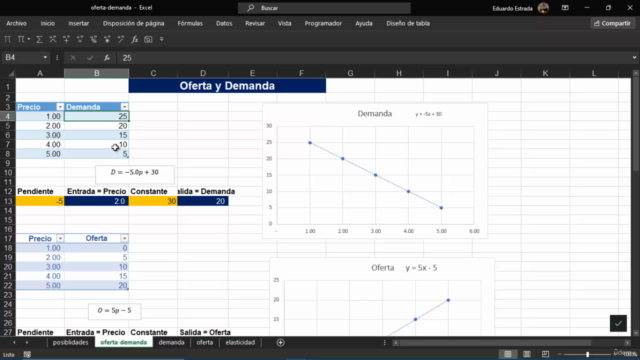
Task: Open Insert Function from formula bar fx
Action: tap(107, 58)
